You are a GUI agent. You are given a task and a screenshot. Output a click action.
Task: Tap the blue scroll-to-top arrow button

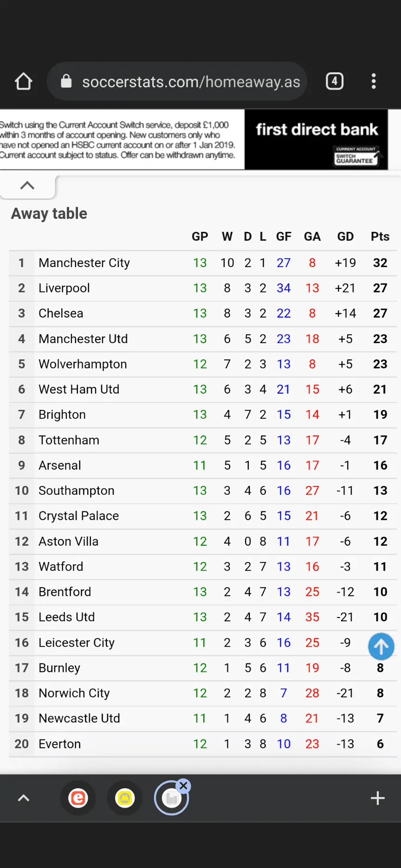[x=381, y=646]
